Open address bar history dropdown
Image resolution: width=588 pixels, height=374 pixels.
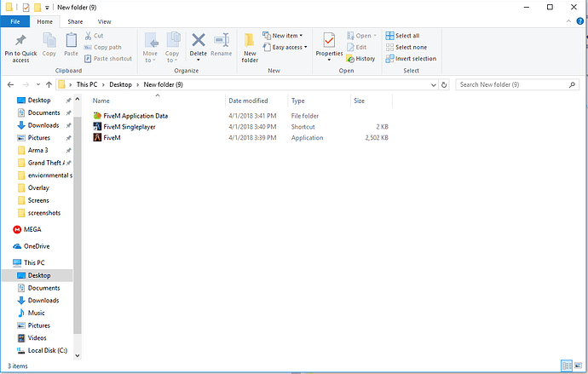point(434,85)
